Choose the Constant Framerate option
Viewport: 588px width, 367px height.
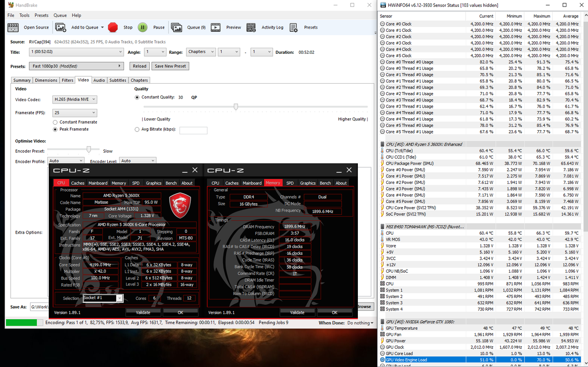tap(55, 122)
